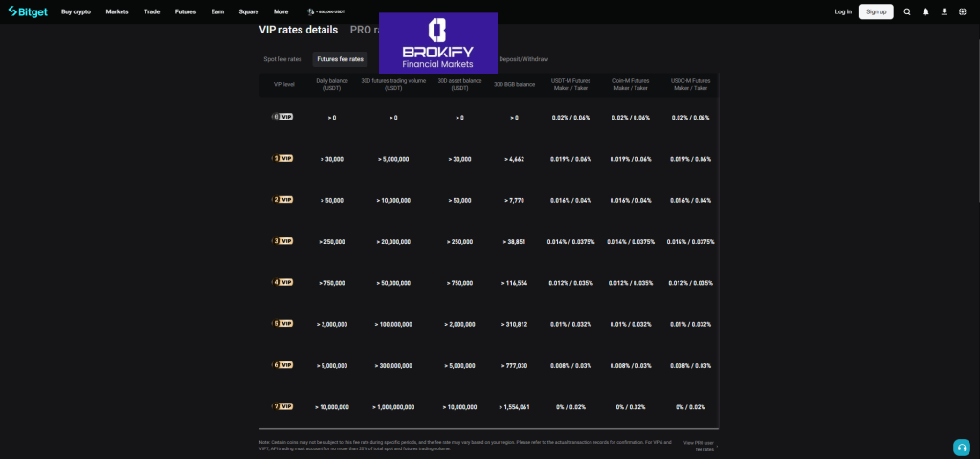Expand the Futures navigation menu

click(187, 11)
